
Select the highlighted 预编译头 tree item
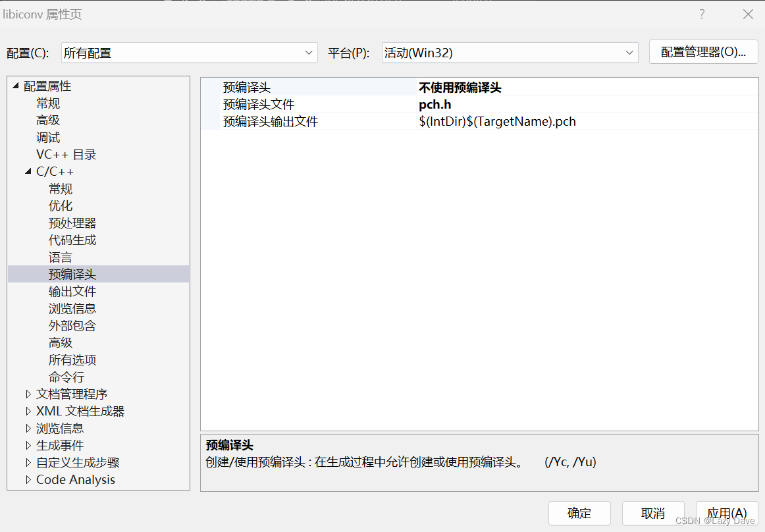coord(72,275)
